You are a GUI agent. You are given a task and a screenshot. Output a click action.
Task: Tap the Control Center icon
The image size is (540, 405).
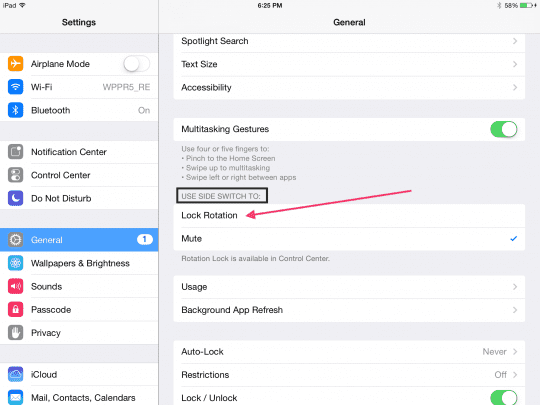coord(15,175)
